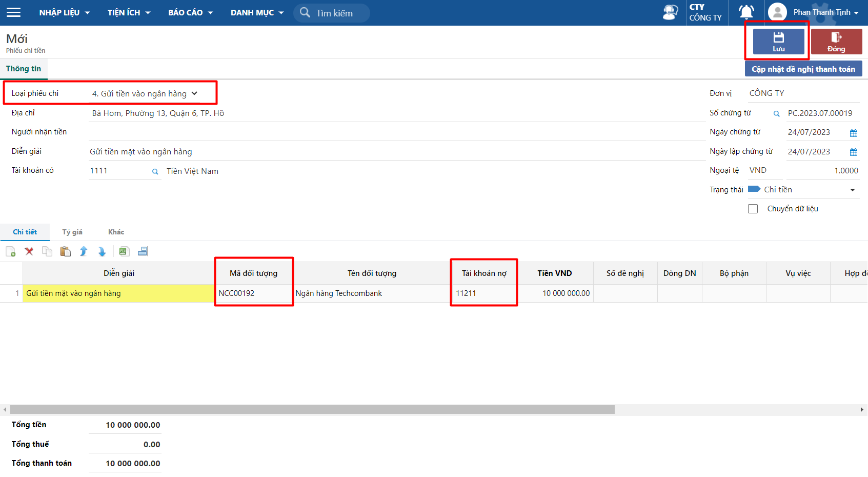Click Cập nhật đề nghị thanh toán
868x477 pixels.
click(803, 69)
